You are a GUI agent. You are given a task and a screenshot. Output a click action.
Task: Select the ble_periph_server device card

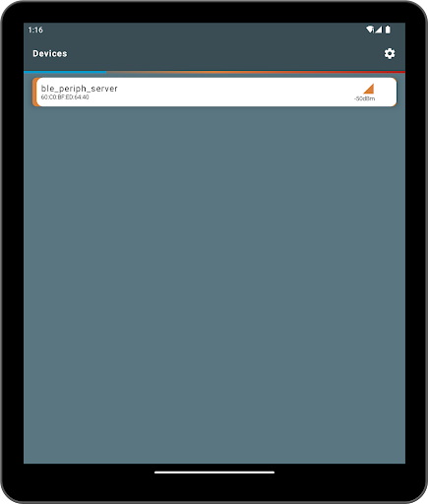214,92
